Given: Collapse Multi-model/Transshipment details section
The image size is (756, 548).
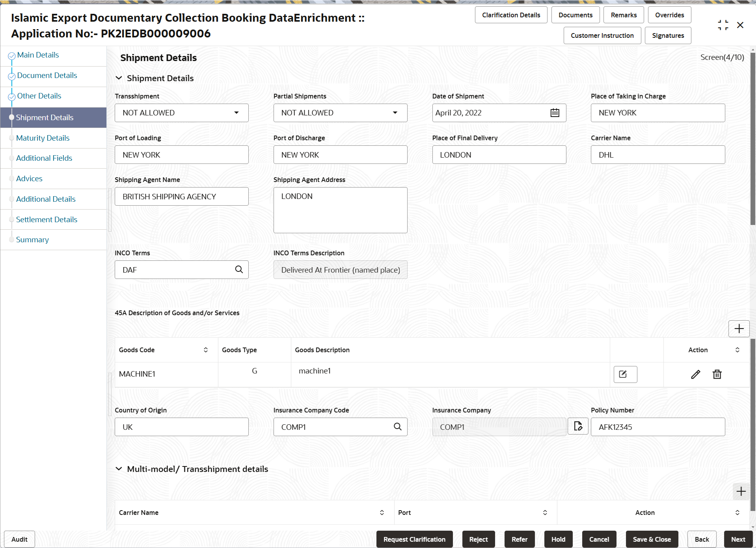Looking at the screenshot, I should coord(119,469).
